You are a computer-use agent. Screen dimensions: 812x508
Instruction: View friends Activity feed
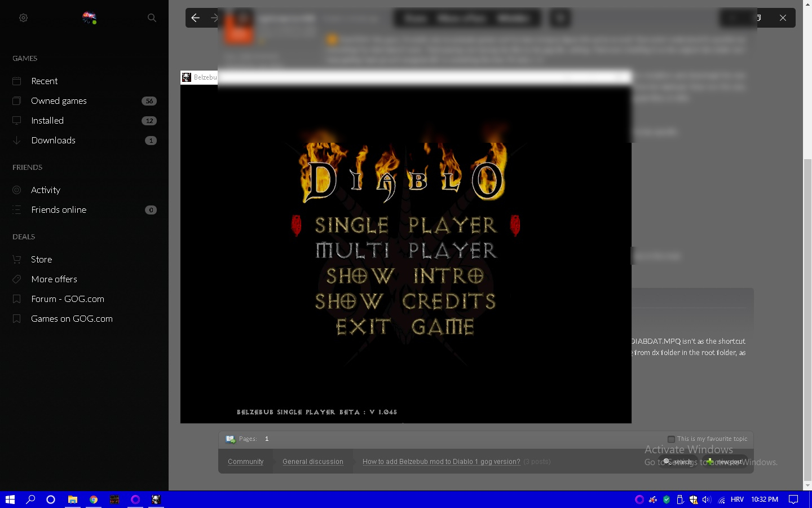(x=46, y=190)
